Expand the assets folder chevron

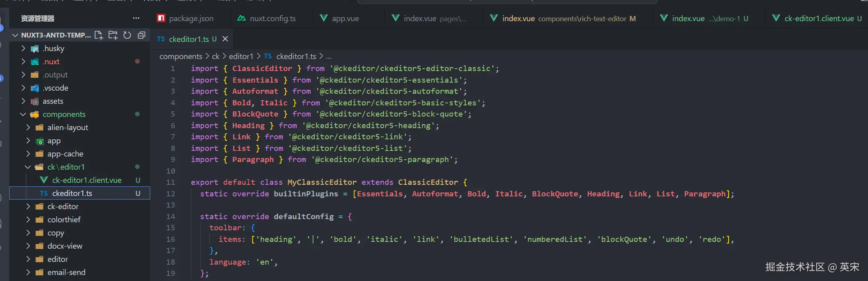[x=23, y=101]
